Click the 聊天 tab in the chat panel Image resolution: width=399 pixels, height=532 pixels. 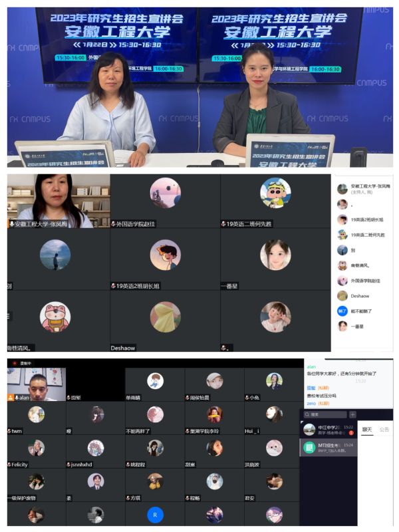(367, 430)
